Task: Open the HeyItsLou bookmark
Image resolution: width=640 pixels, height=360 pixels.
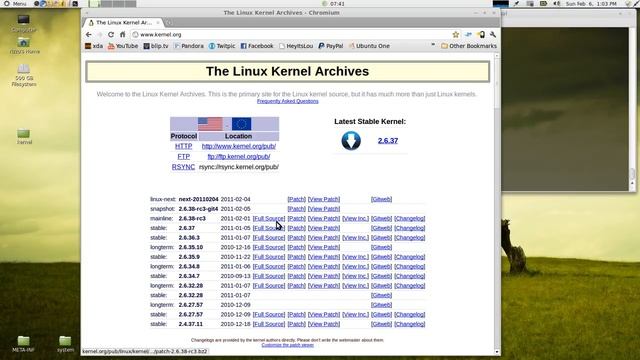Action: (296, 46)
